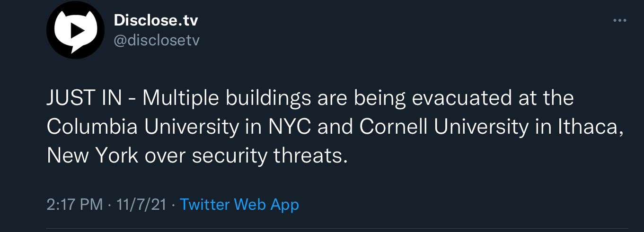The height and width of the screenshot is (232, 644).
Task: Click the Disclose.tv profile avatar
Action: click(x=75, y=31)
